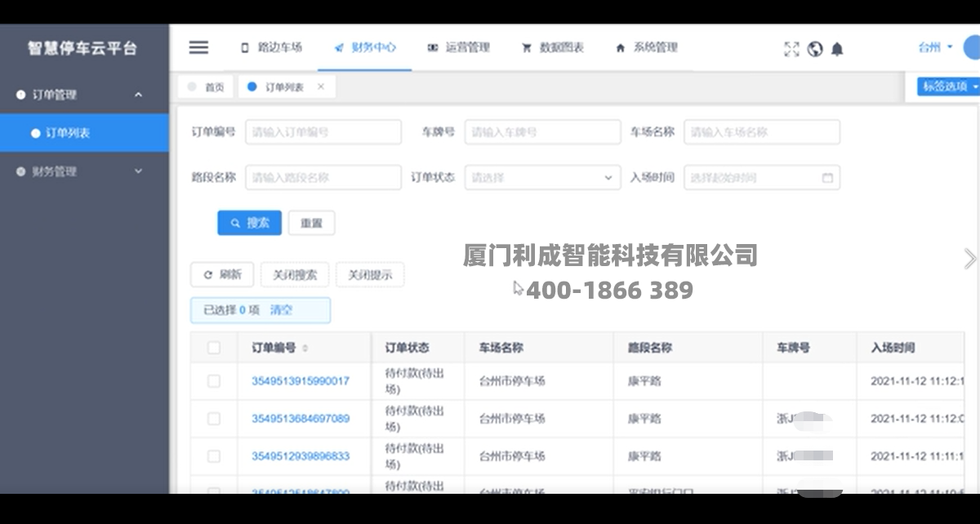Check the row for order 3549513684697089
Screen dimensions: 980x524
point(214,419)
